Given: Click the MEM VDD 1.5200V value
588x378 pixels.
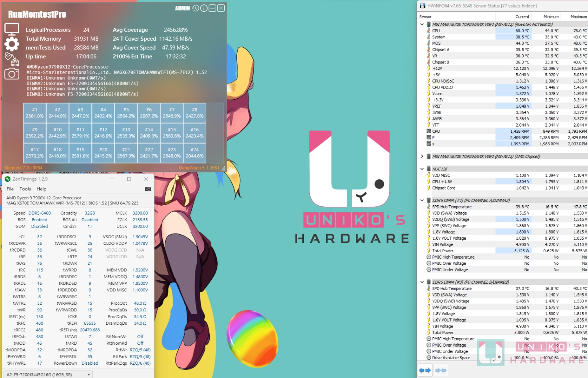Looking at the screenshot, I should (x=140, y=270).
